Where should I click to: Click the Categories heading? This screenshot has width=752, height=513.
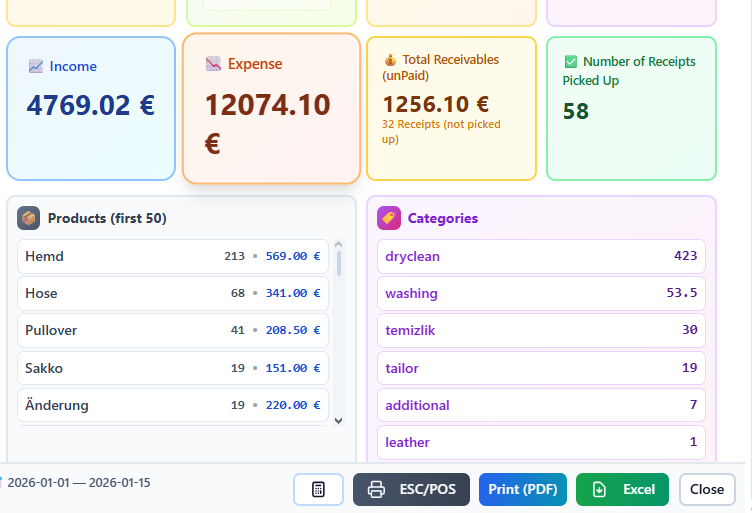(x=443, y=218)
